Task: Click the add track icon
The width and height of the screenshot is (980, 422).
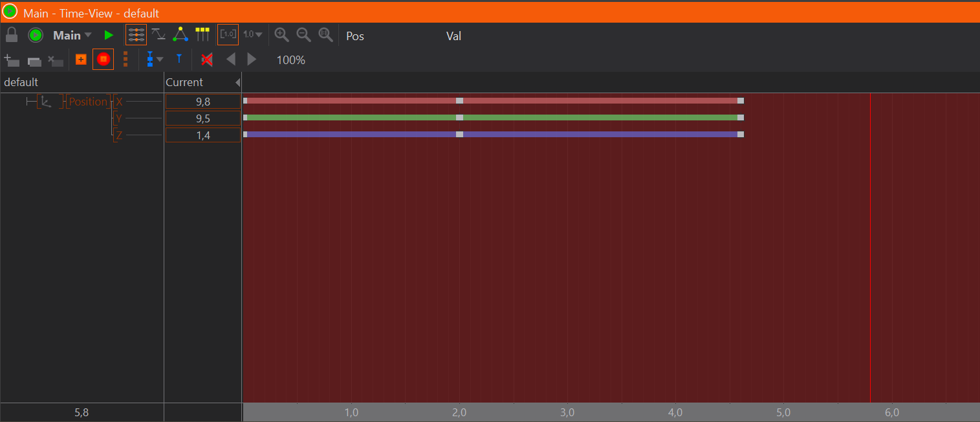Action: [12, 60]
